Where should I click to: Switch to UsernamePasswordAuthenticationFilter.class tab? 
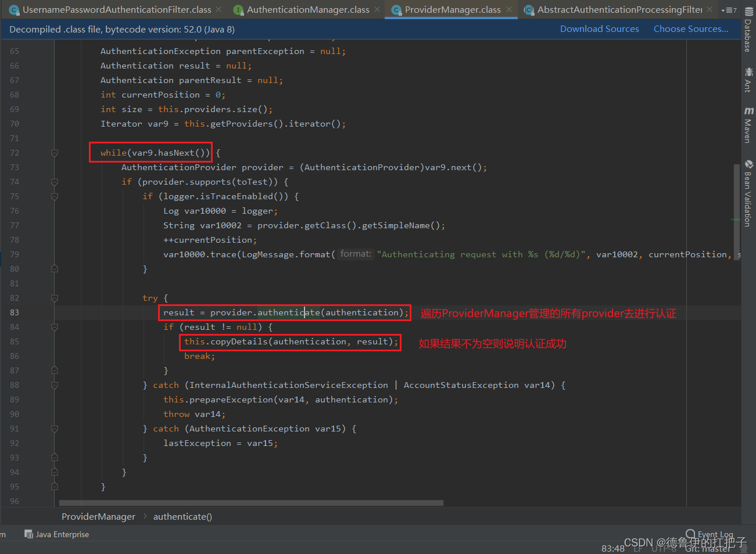point(117,9)
